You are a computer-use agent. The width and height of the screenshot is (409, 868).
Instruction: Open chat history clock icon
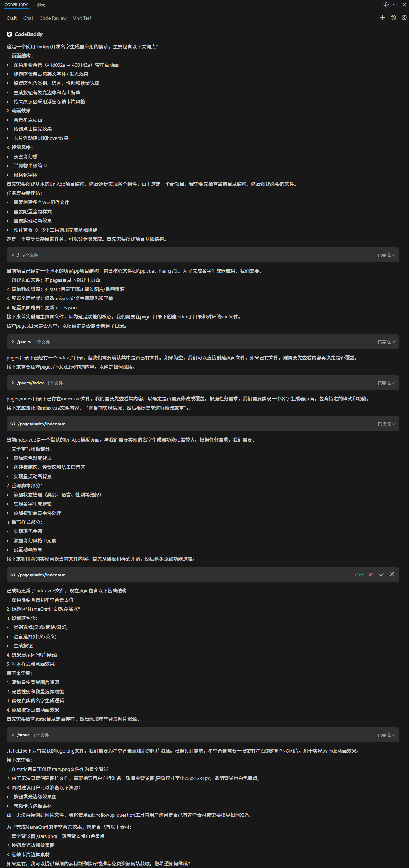(393, 18)
